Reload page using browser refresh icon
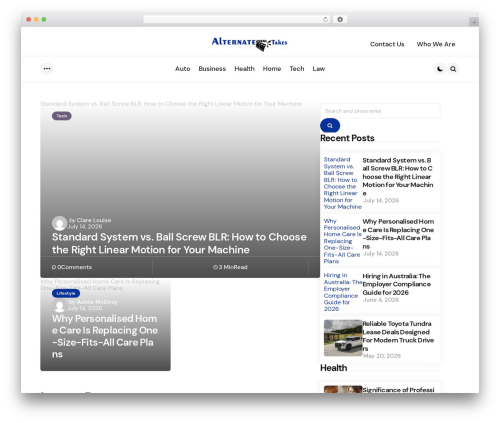Screen dimensions: 500x423 325,19
